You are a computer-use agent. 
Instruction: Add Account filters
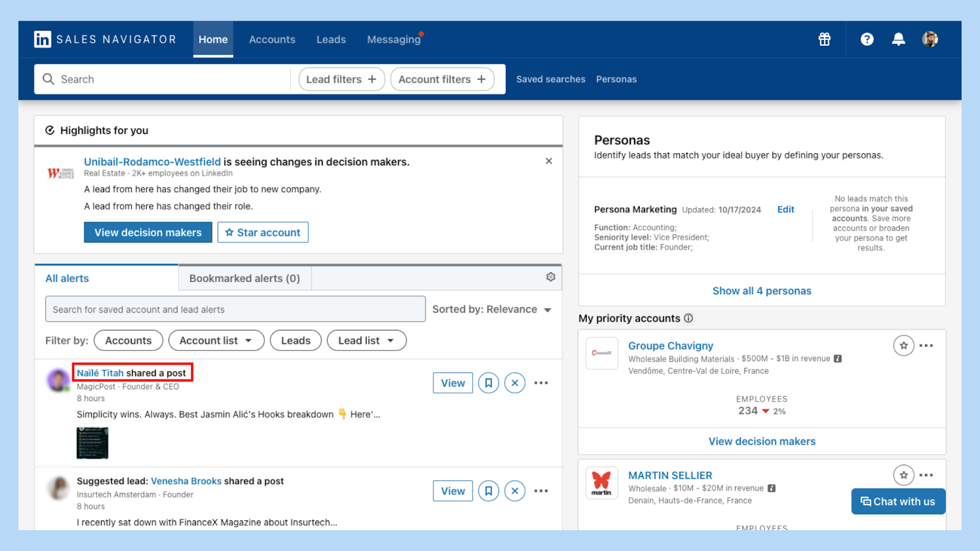point(442,79)
